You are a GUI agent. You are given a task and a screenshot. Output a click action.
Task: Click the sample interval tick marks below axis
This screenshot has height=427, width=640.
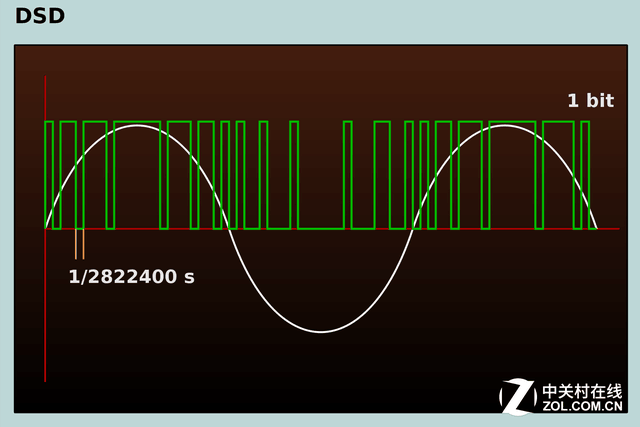[79, 243]
